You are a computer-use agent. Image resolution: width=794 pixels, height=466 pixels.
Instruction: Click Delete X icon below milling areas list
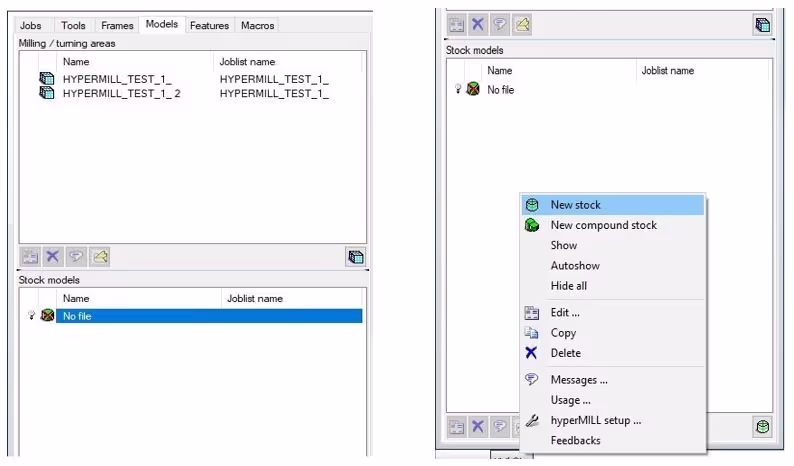[x=53, y=257]
